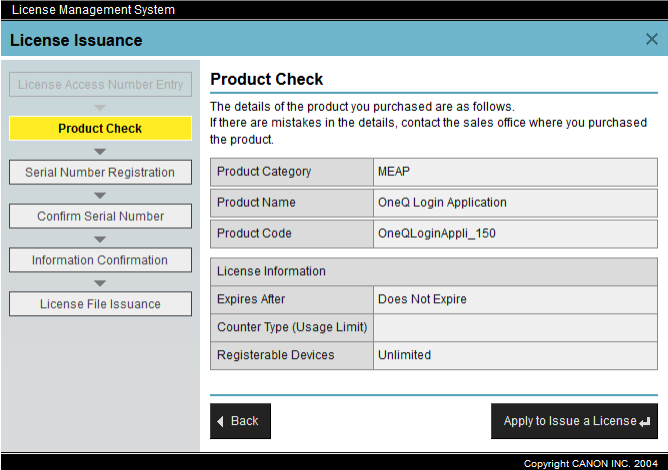The height and width of the screenshot is (470, 668).
Task: Click the empty Counter Type value cell
Action: (x=515, y=328)
